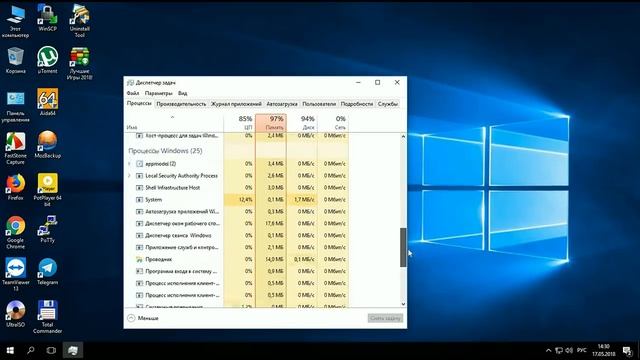This screenshot has height=360, width=640.
Task: Select the Диспетчер окон рабочего стола row
Action: (236, 224)
